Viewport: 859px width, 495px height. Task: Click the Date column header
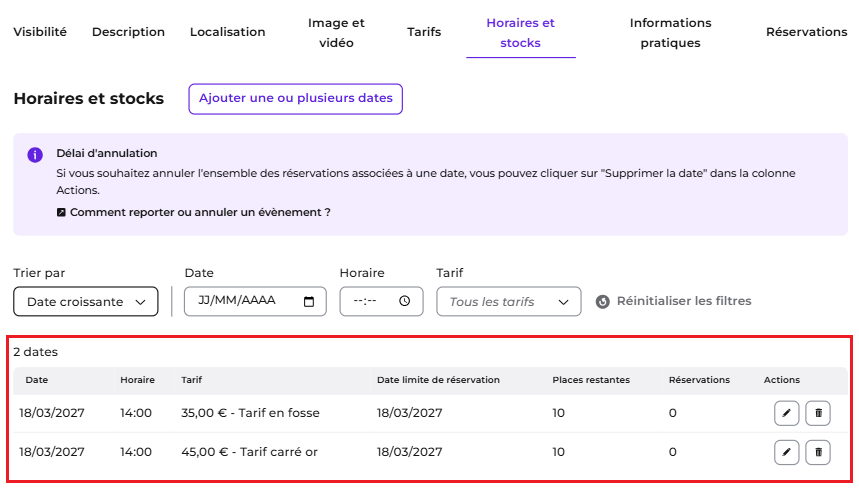[x=37, y=380]
